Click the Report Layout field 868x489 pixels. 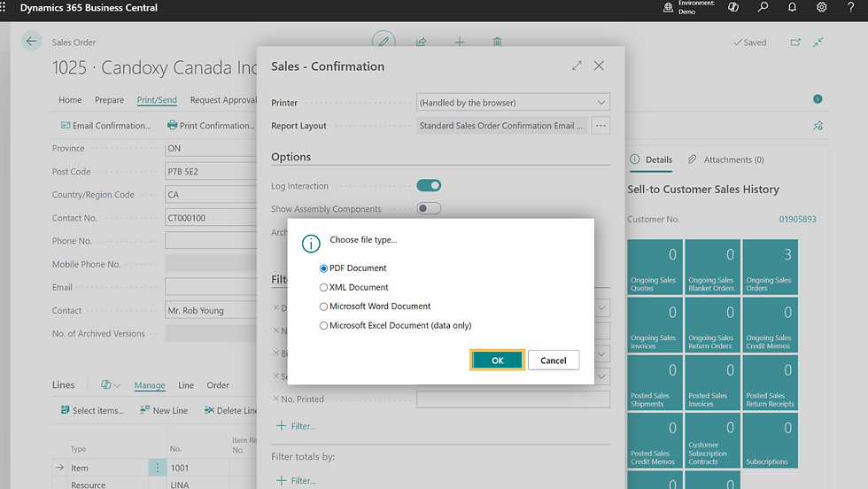(502, 126)
